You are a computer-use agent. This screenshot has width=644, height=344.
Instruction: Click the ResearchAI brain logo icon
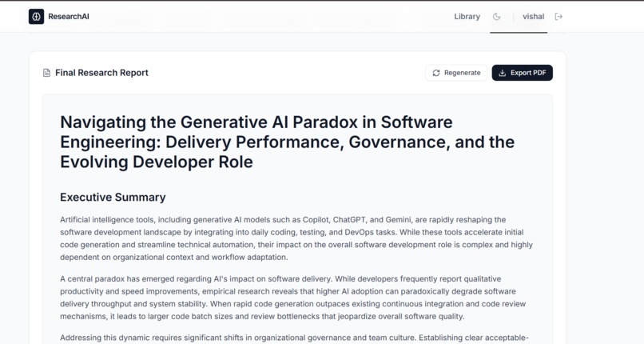point(36,17)
